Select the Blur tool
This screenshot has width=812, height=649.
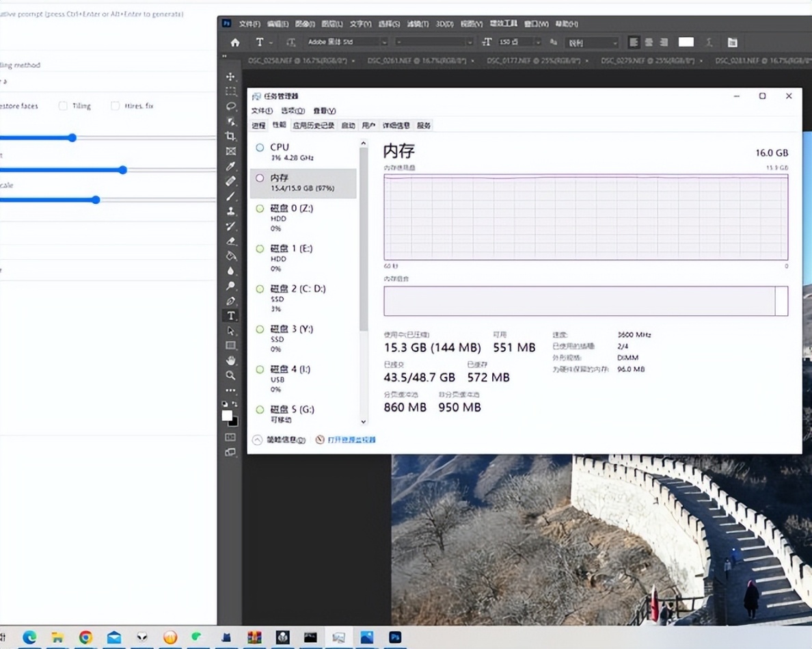tap(231, 271)
